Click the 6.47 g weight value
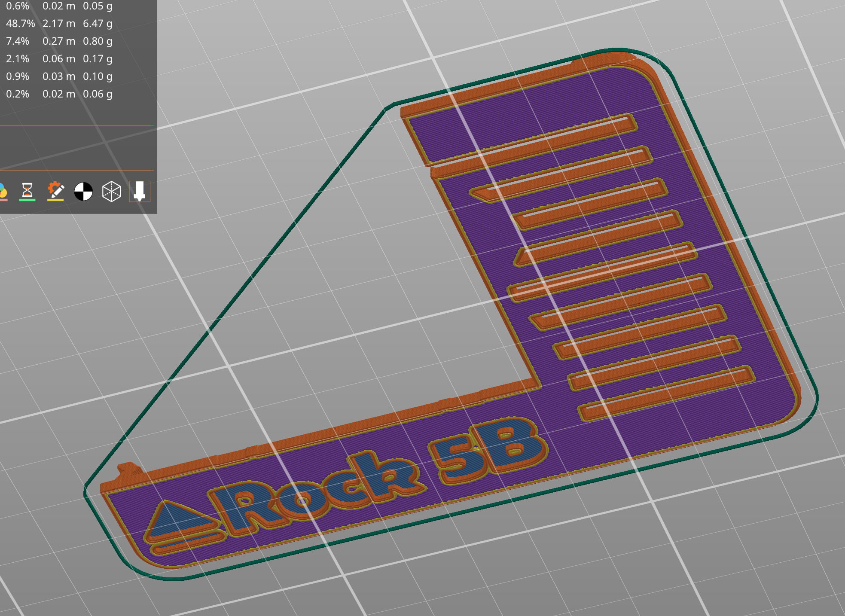Viewport: 845px width, 616px height. 98,24
